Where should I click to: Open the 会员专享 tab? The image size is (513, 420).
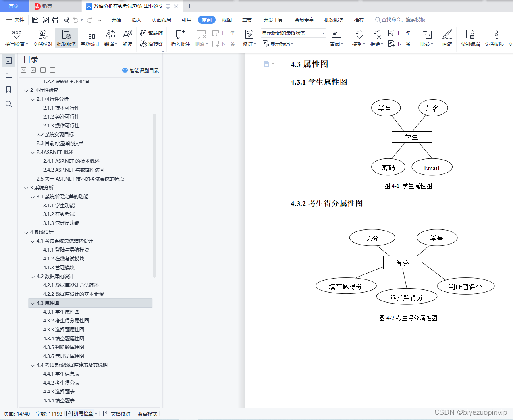(304, 20)
